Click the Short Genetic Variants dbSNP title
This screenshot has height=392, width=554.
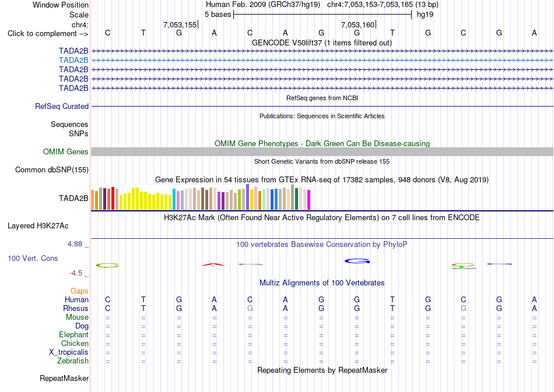pos(322,161)
